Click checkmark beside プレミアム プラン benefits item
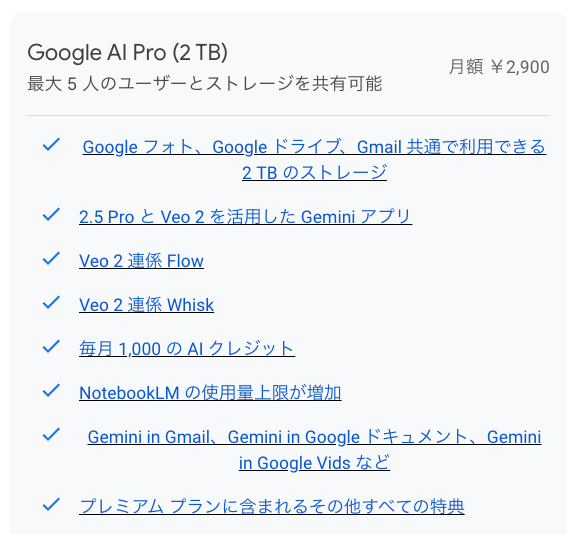 51,504
